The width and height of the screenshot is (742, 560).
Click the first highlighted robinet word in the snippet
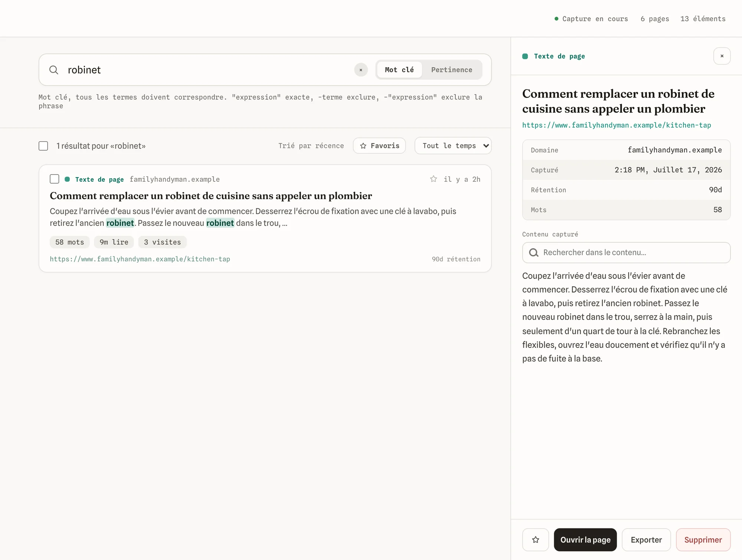(x=120, y=223)
